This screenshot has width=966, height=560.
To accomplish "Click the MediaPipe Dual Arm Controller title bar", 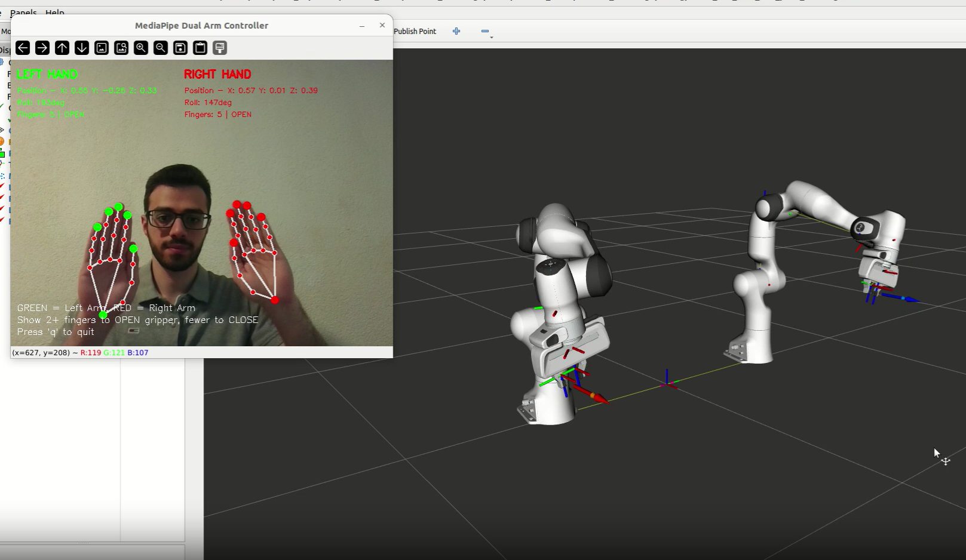I will click(x=201, y=26).
